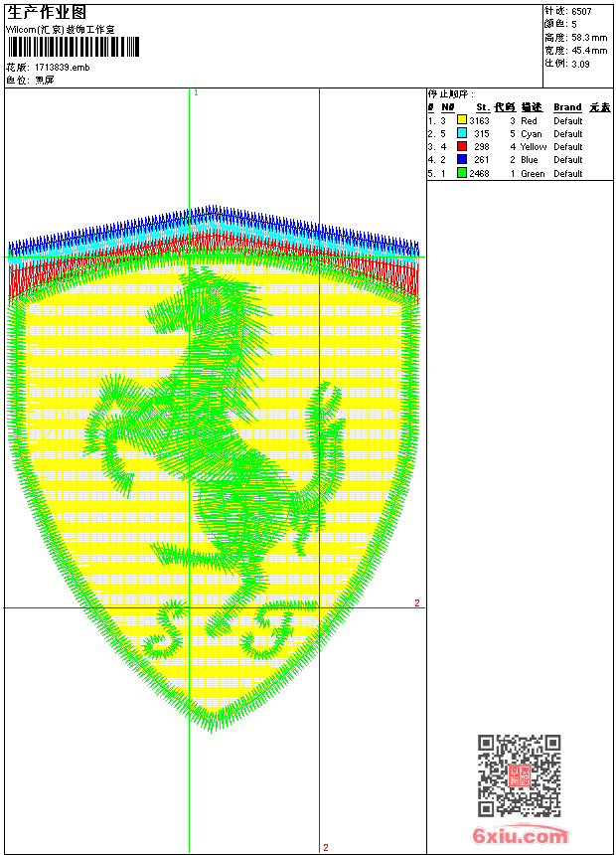Choose the blue thread color swatch

pos(462,160)
